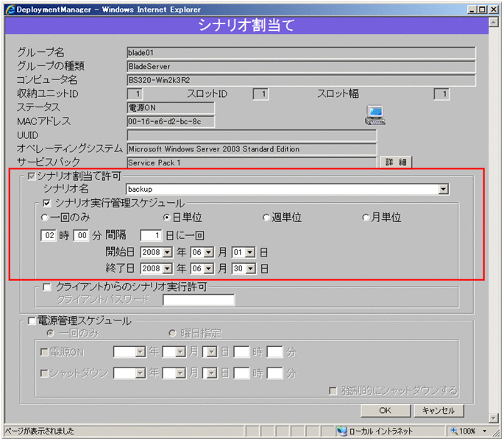
Task: Click the 収納ユニットID value field
Action: pyautogui.click(x=135, y=94)
